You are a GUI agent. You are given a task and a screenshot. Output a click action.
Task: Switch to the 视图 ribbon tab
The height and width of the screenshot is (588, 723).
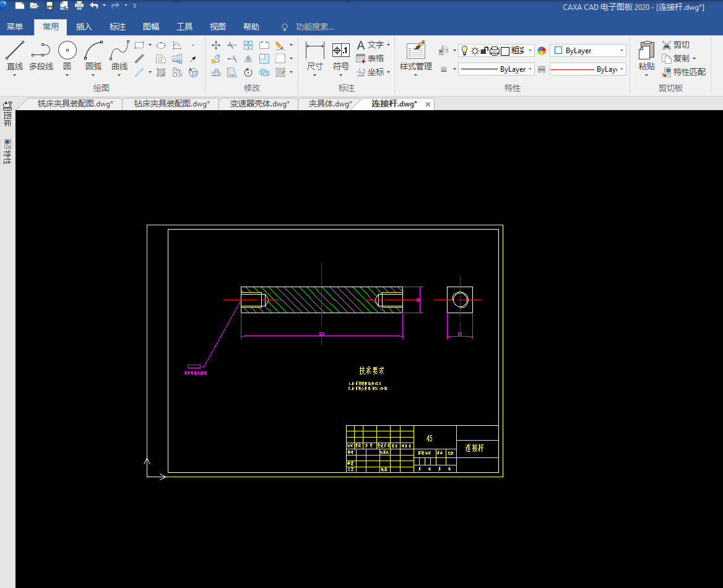218,27
